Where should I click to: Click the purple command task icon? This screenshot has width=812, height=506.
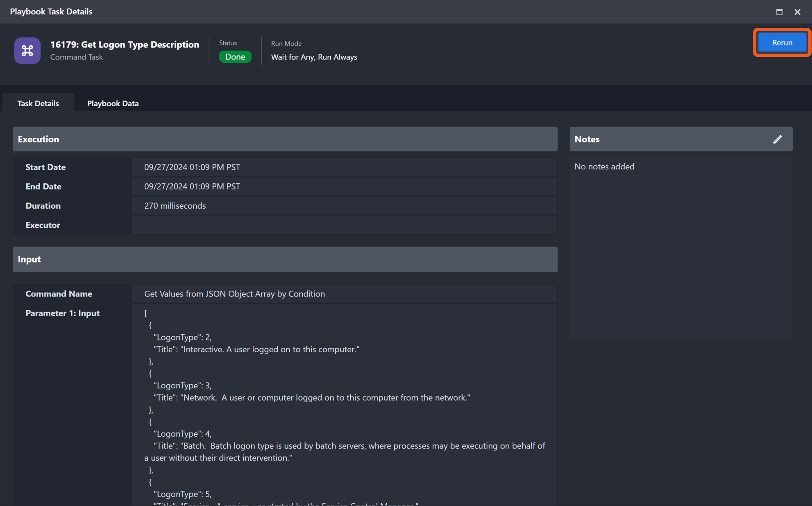[27, 50]
